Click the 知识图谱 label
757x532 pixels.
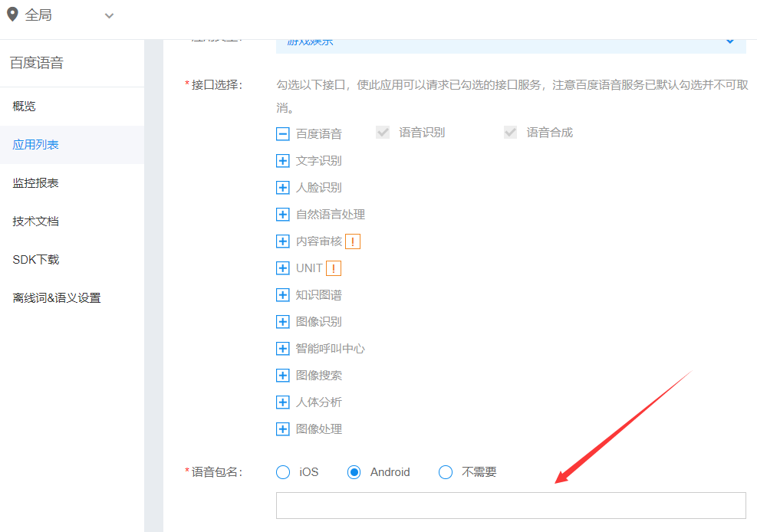point(318,294)
